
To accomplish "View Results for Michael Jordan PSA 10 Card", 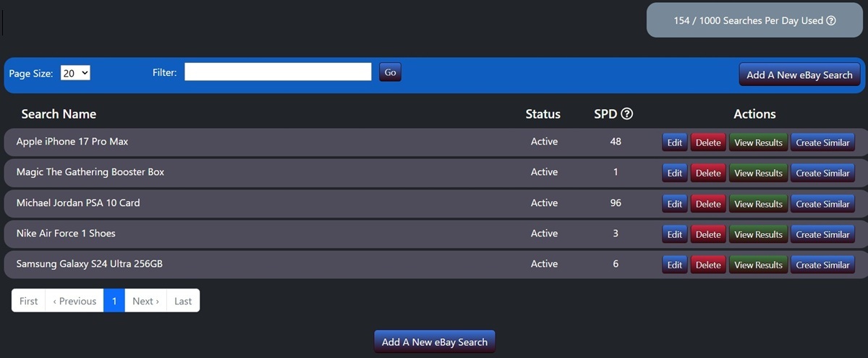I will pos(758,204).
